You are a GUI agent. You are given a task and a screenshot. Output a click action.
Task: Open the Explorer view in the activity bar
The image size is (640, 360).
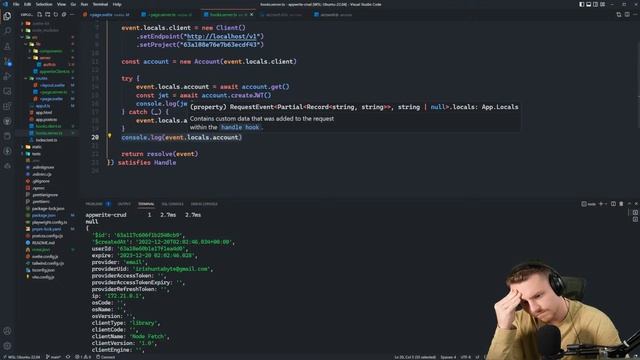7,16
